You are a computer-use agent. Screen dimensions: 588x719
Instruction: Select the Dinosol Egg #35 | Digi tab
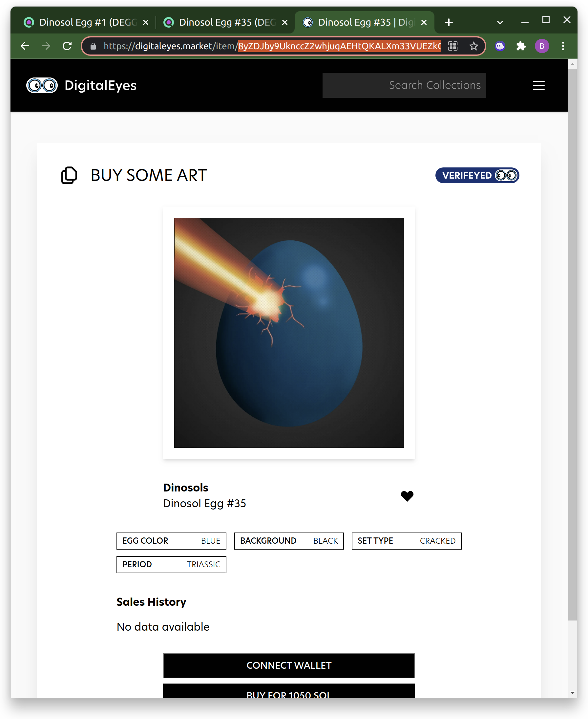coord(364,22)
